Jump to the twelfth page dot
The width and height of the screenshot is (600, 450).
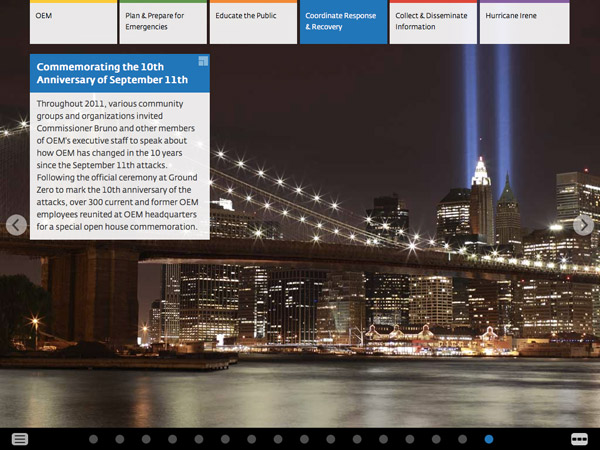pyautogui.click(x=383, y=439)
